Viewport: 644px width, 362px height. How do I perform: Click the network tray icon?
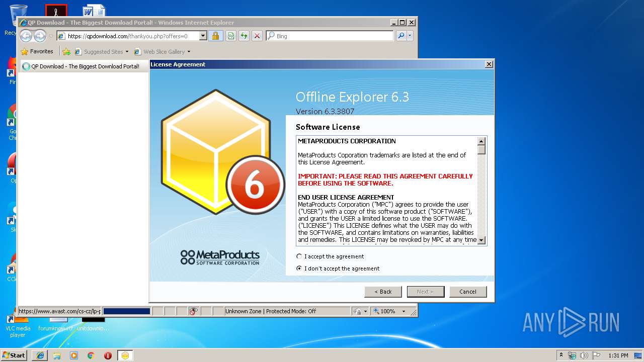pos(572,355)
